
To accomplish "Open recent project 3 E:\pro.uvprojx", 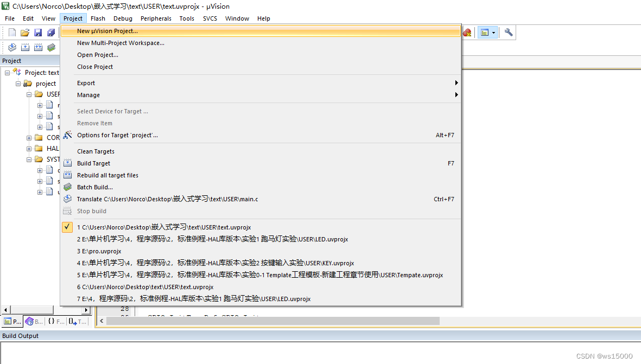I will coord(261,251).
